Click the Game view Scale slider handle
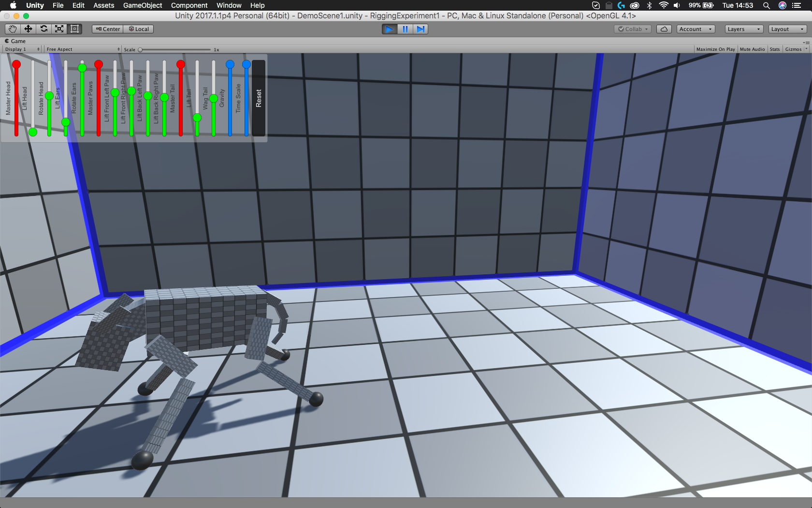Image resolution: width=812 pixels, height=508 pixels. [x=140, y=50]
